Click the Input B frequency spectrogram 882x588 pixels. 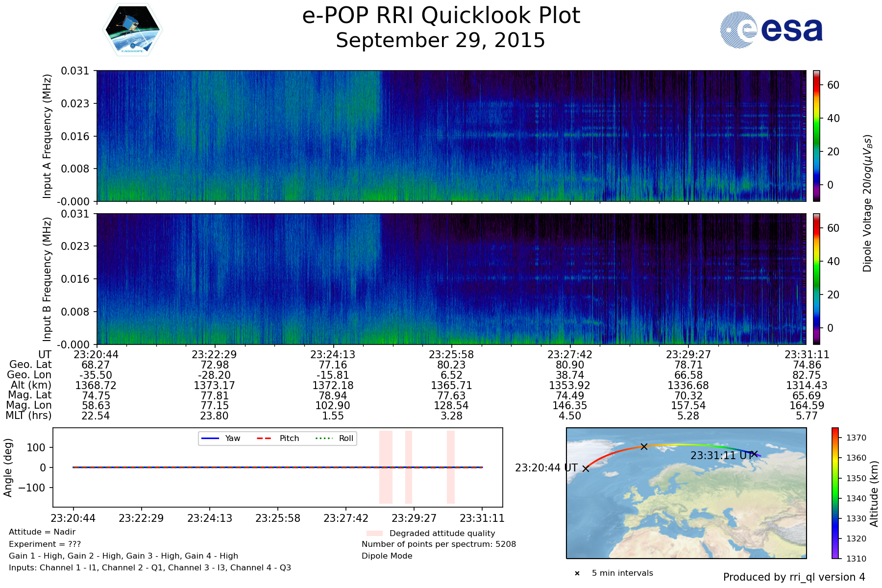point(451,279)
